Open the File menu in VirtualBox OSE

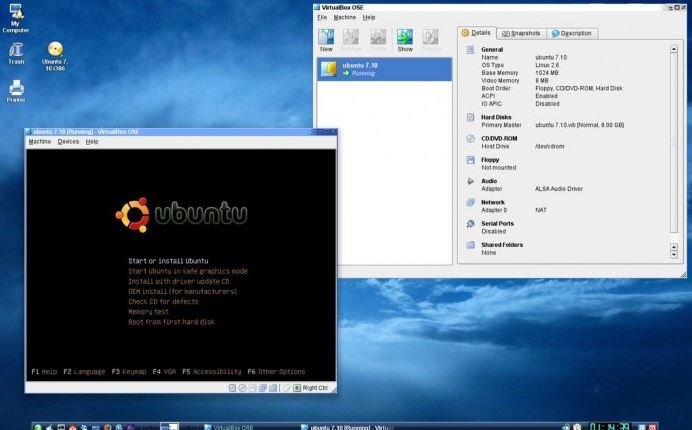[322, 17]
